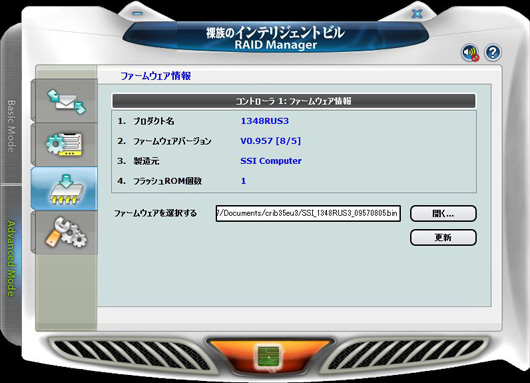Click the RAID Manager title banner

pos(275,38)
